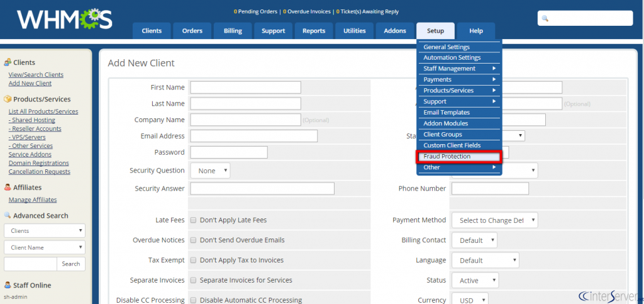
Task: Open the Orders tab
Action: [x=192, y=31]
